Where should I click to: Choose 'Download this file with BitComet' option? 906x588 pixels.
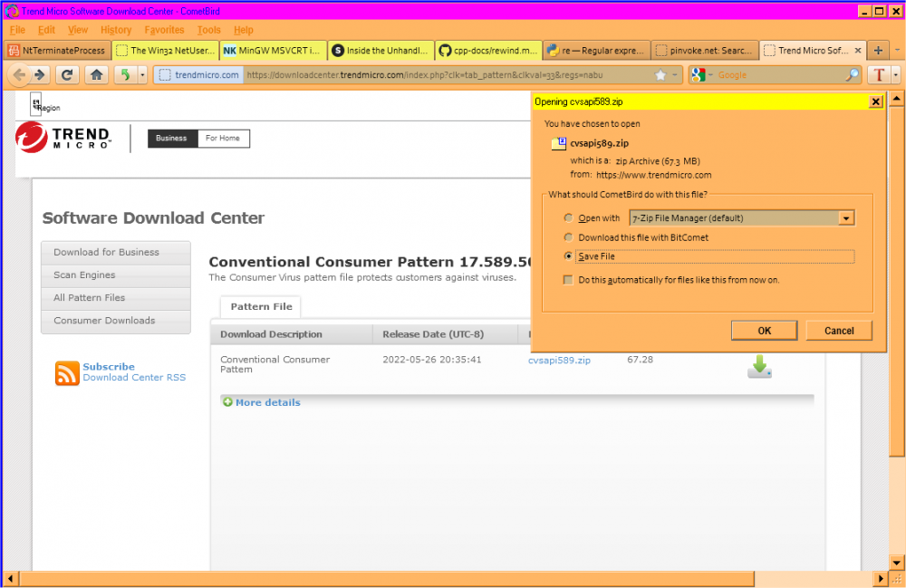[x=568, y=237]
